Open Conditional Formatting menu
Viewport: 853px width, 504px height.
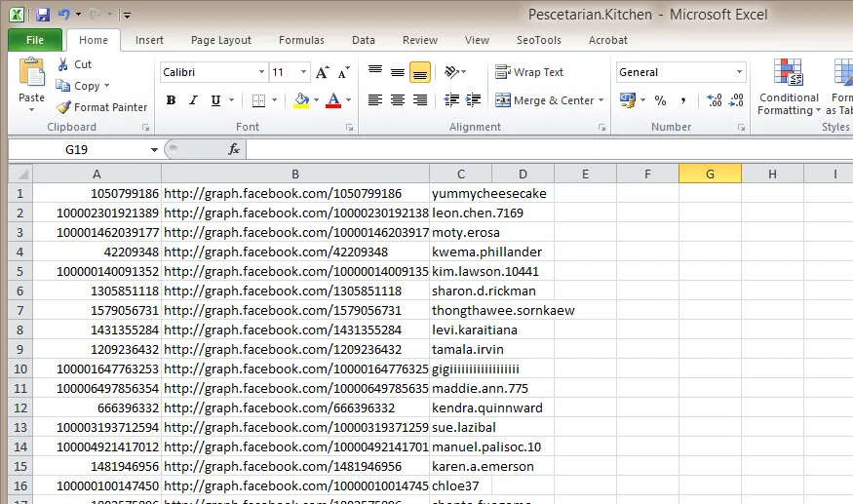789,87
